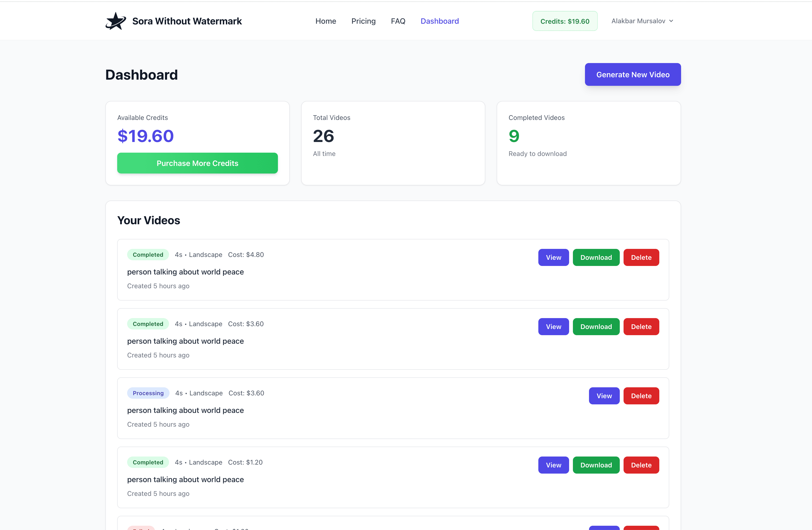The width and height of the screenshot is (812, 530).
Task: Select the Dashboard nav item
Action: [x=439, y=21]
